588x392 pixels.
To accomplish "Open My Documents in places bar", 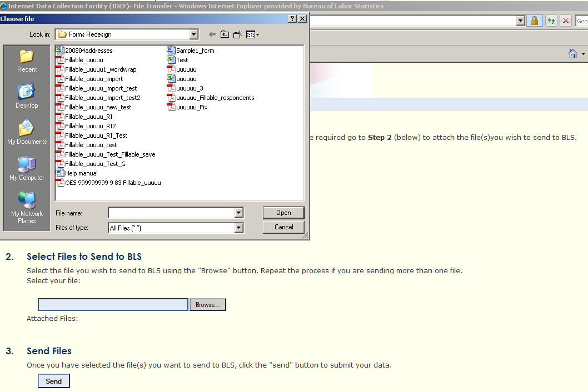I will coord(27,133).
